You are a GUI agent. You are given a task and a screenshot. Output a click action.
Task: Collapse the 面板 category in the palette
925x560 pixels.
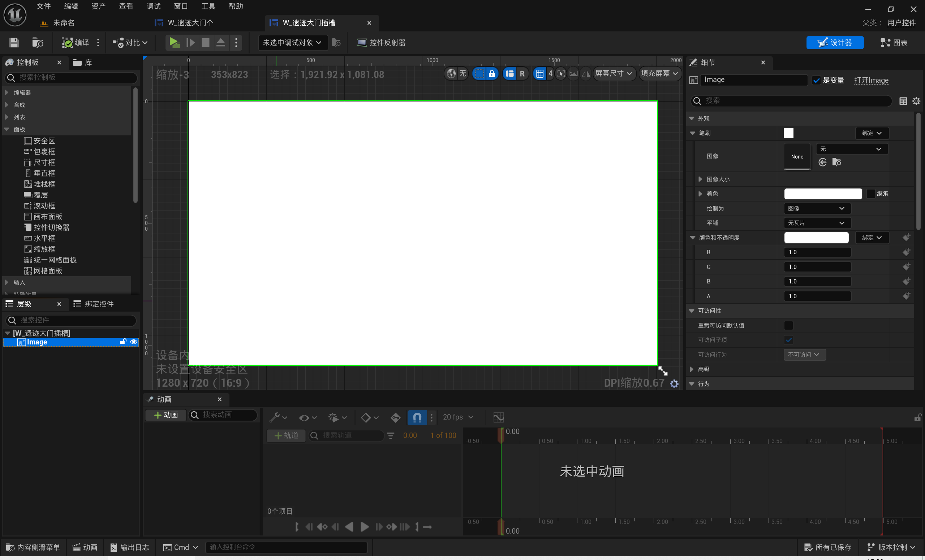[x=7, y=129]
